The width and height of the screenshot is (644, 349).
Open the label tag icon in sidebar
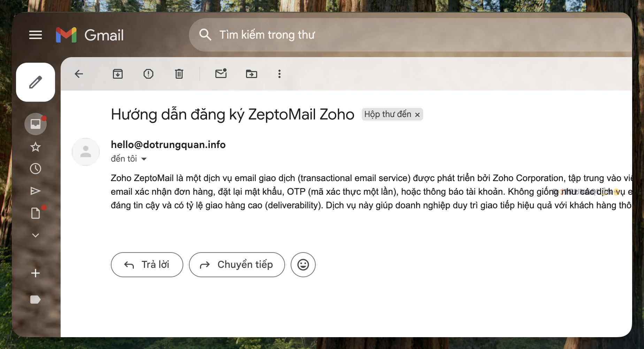coord(36,300)
